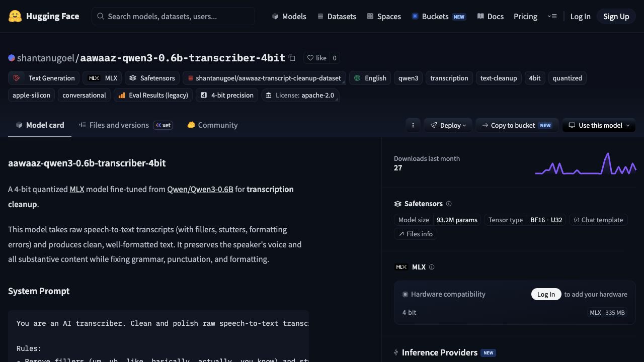
Task: Click the MLX 335 MB size badge
Action: click(607, 312)
